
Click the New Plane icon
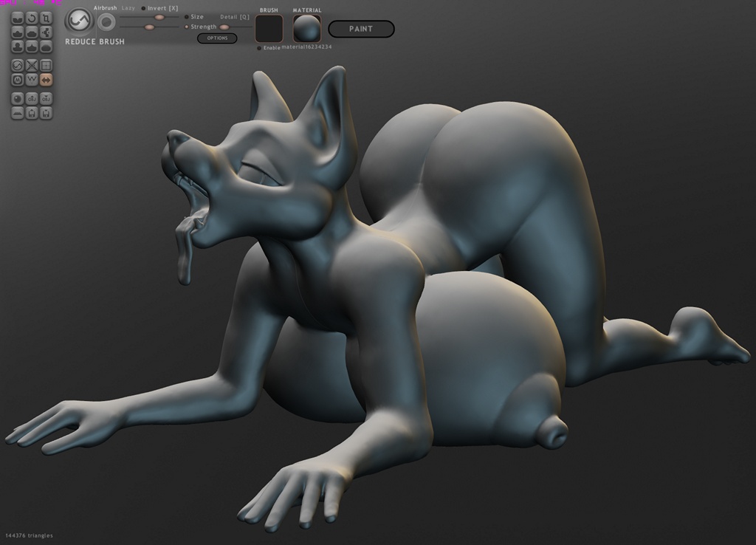18,113
